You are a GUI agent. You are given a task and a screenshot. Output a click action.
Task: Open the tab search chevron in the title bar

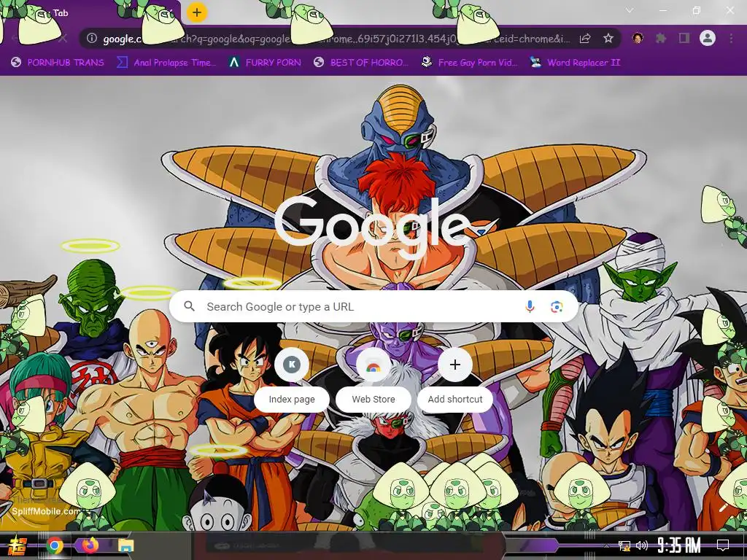(630, 10)
